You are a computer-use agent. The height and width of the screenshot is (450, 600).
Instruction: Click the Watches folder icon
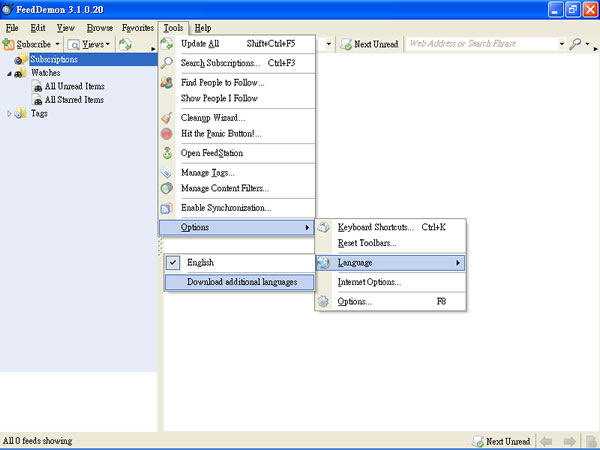(20, 73)
